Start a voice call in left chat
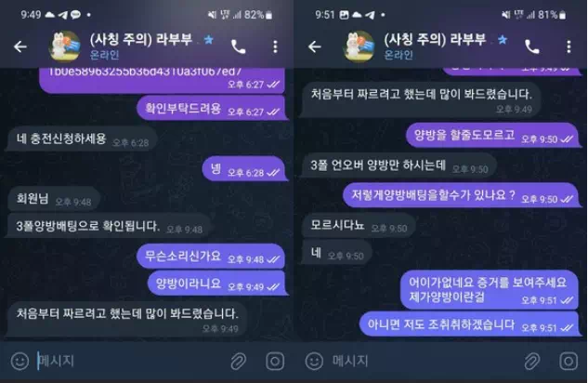588x383 pixels. pos(238,46)
